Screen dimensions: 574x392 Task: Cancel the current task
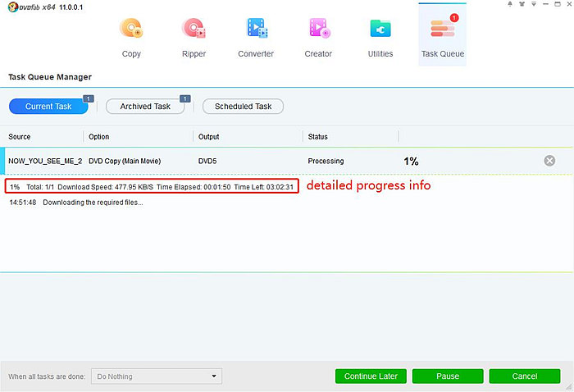click(x=525, y=376)
